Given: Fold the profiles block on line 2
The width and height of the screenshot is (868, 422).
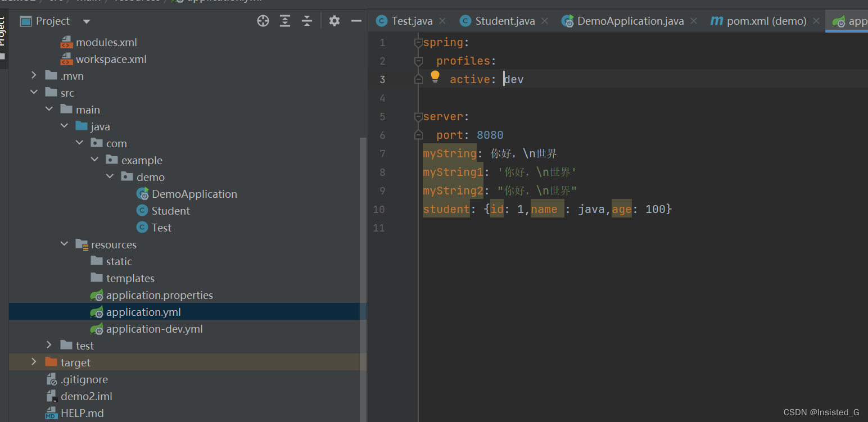Looking at the screenshot, I should (x=418, y=61).
